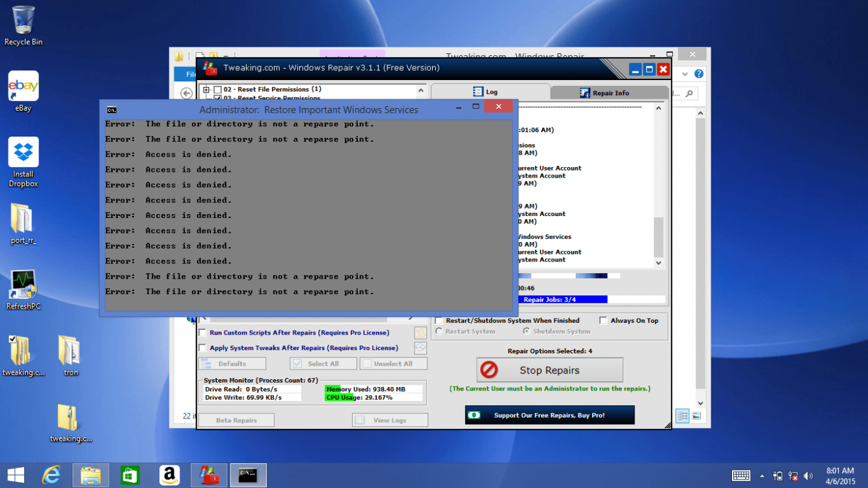Launch the Install Dropbox shortcut

pos(23,163)
